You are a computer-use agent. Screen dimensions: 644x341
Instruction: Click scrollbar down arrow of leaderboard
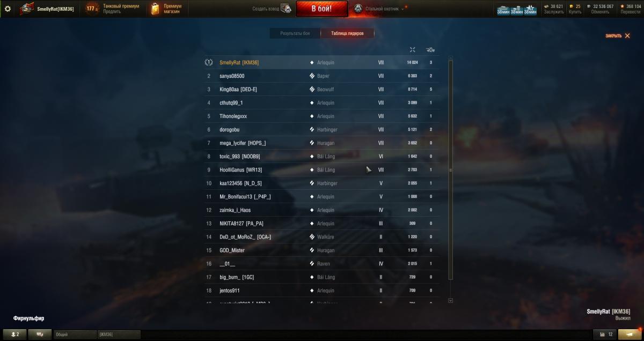pos(450,301)
